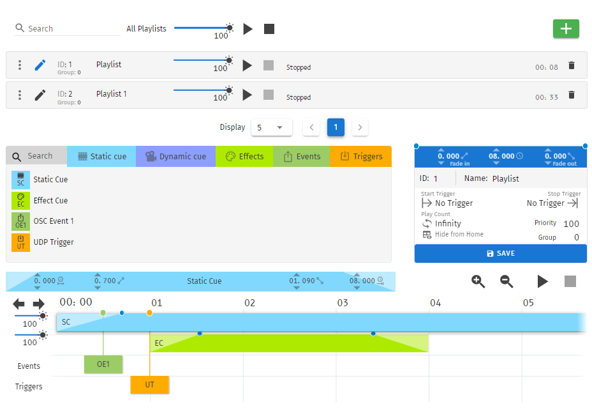Save the playlist settings
The height and width of the screenshot is (418, 592).
coord(501,253)
